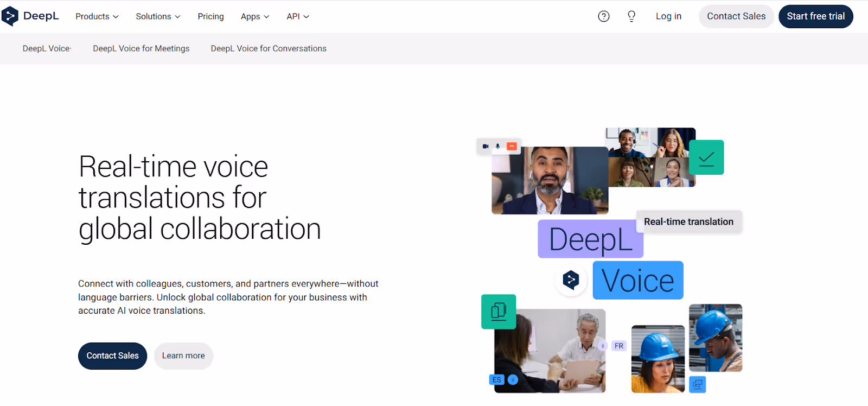Click the green devices icon tile
The width and height of the screenshot is (868, 406).
click(499, 312)
